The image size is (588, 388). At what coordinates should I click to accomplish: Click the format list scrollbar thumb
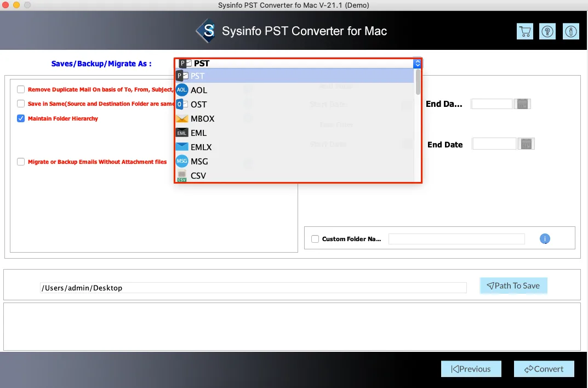[418, 82]
